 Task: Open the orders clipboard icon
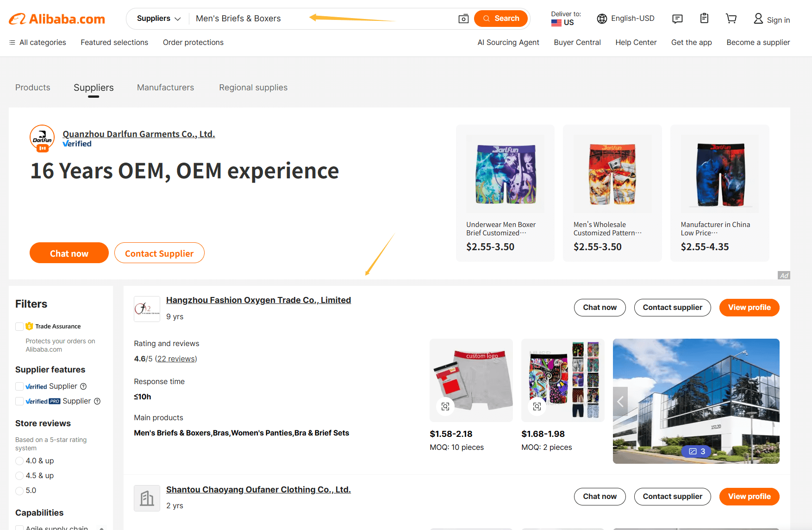point(704,19)
